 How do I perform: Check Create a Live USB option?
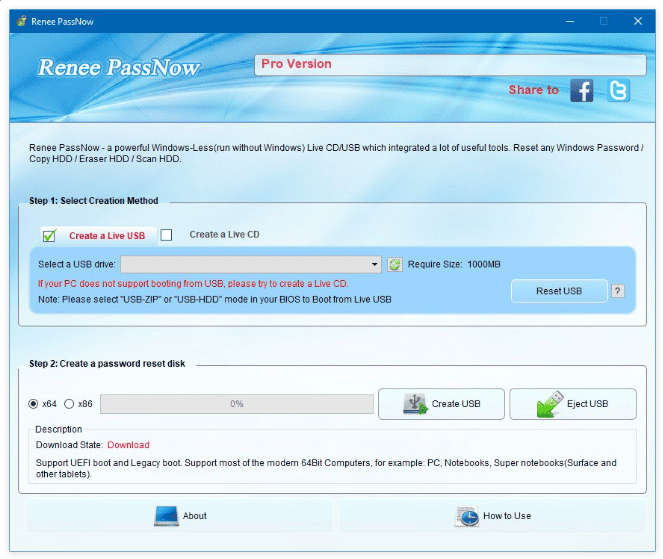49,236
